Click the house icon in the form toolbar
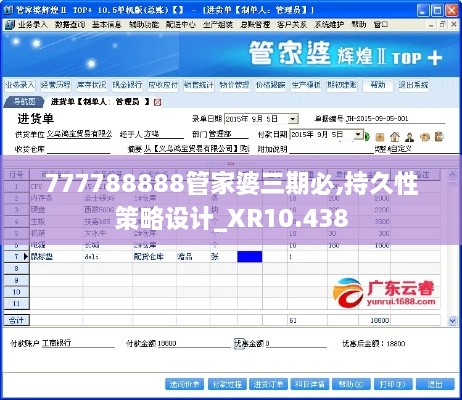 coord(395,137)
